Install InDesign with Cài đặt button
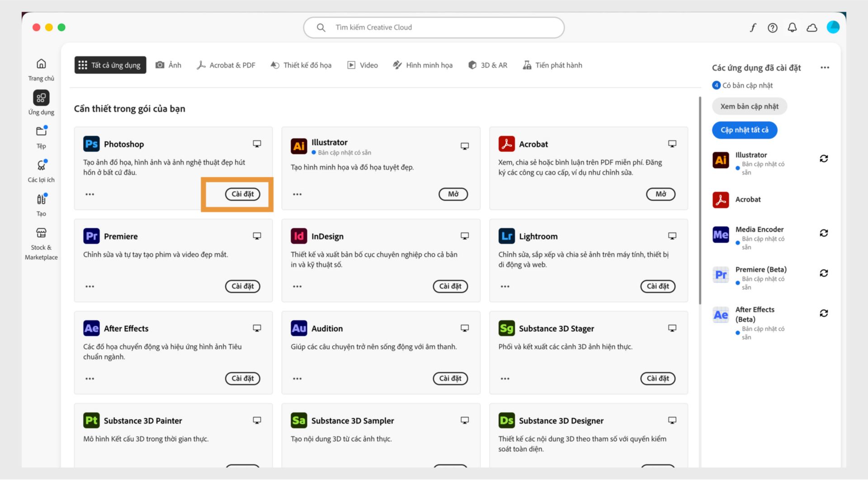This screenshot has height=480, width=868. point(450,287)
